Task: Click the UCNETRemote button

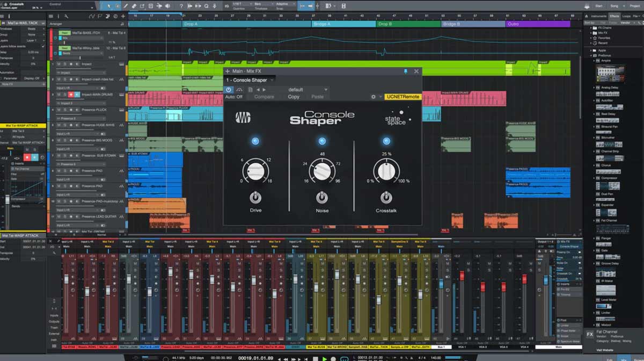Action: (x=402, y=97)
